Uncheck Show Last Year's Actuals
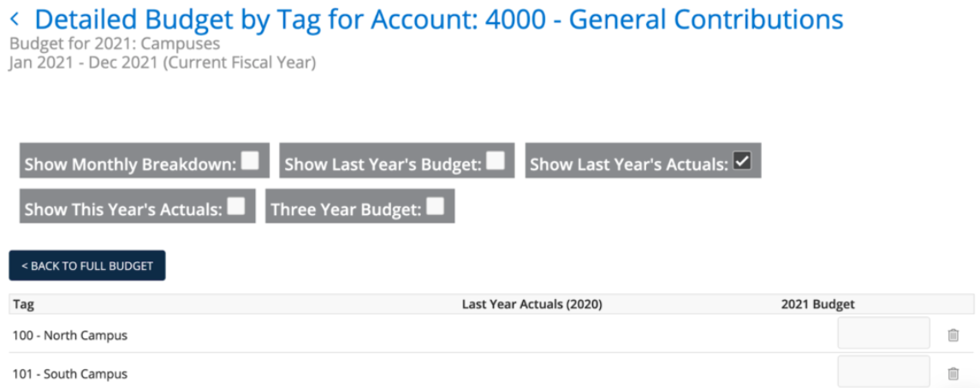Viewport: 980px width, 388px height. click(x=742, y=161)
